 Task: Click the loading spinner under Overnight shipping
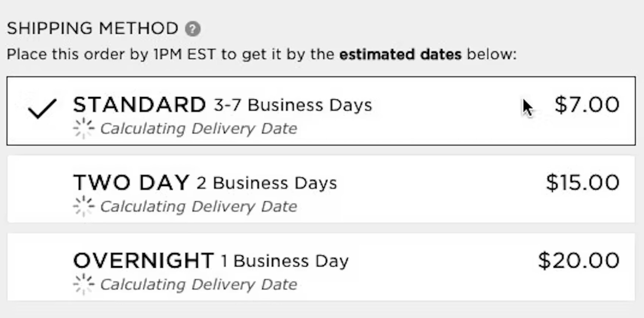point(84,284)
